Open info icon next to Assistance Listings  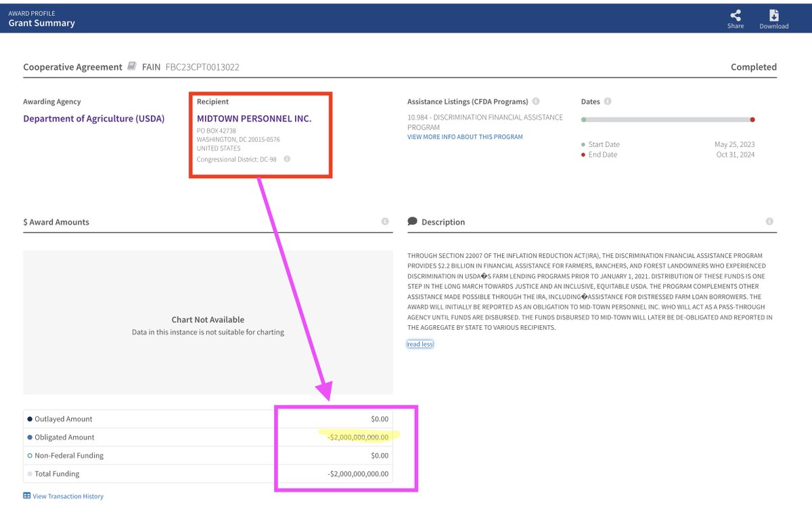536,102
